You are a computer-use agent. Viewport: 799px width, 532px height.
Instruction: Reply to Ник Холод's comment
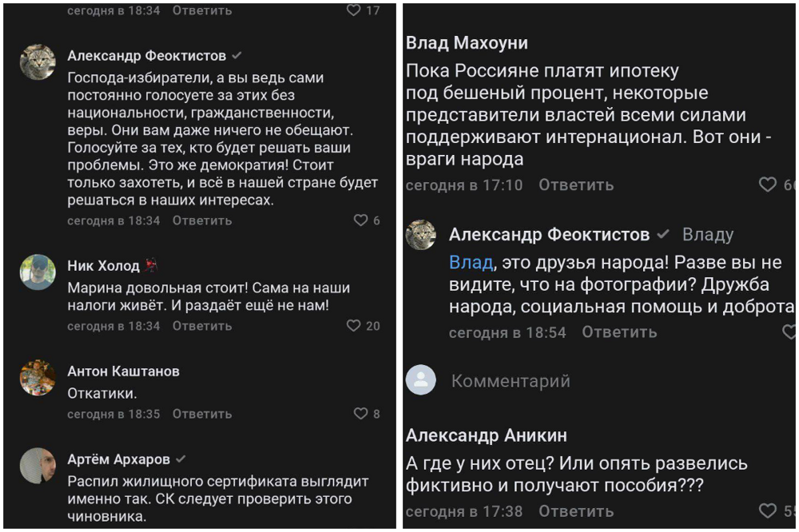(202, 326)
